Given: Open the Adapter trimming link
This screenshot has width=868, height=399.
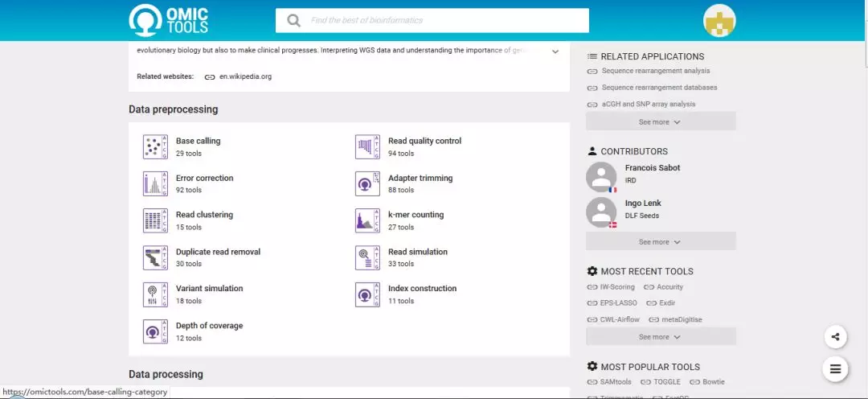Looking at the screenshot, I should coord(420,178).
